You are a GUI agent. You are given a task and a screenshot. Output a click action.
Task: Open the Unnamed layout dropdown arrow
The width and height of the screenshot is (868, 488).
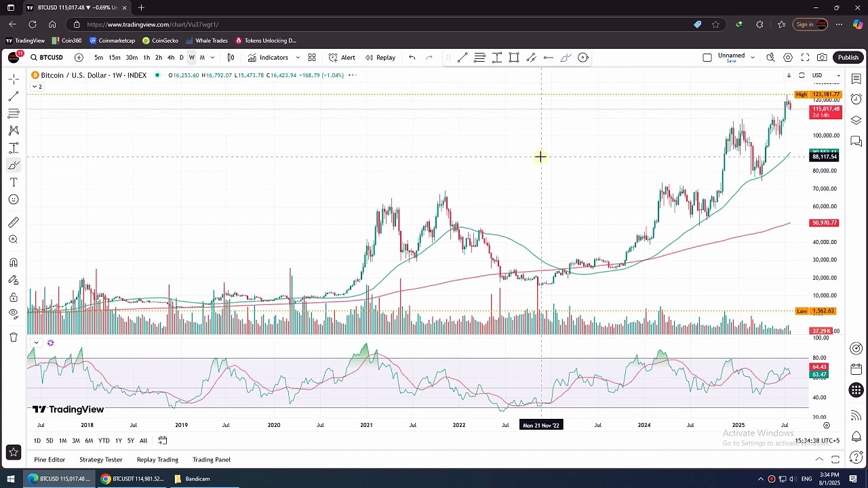pos(752,58)
